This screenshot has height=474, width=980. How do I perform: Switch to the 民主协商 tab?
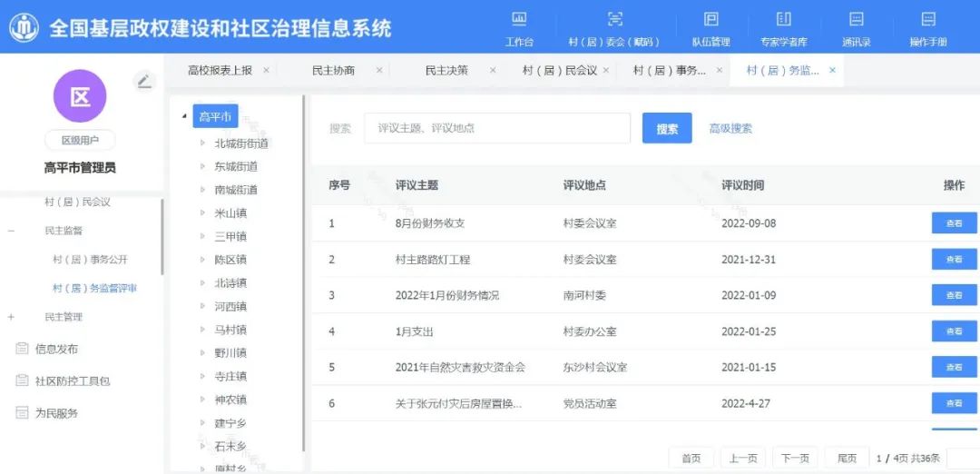coord(333,70)
